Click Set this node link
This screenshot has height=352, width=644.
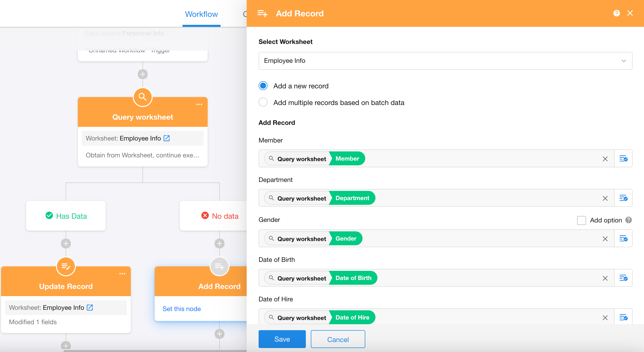point(182,309)
